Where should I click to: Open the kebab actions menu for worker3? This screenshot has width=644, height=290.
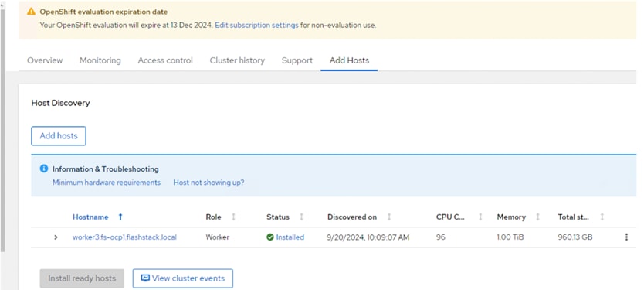point(626,237)
